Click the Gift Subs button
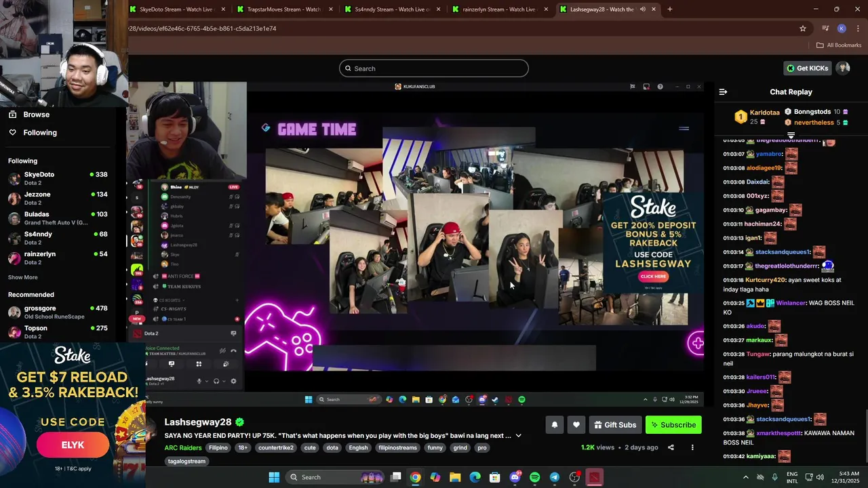This screenshot has height=488, width=868. tap(615, 425)
